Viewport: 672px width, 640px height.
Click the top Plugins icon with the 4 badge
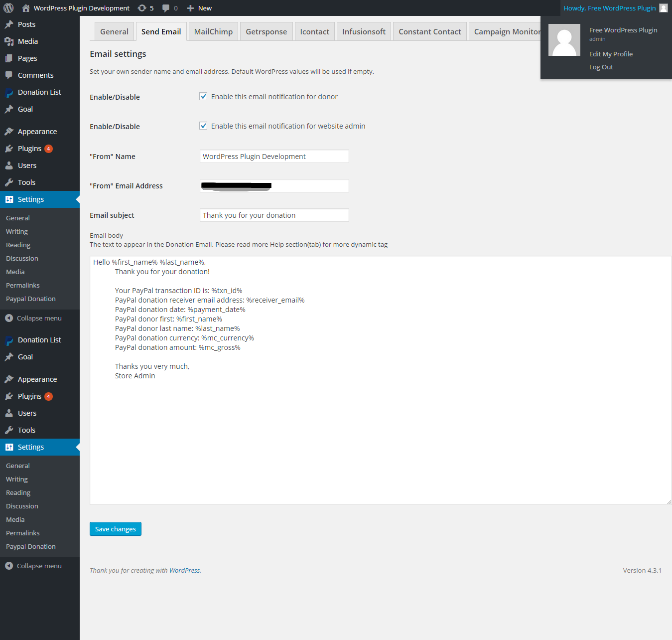[9, 149]
